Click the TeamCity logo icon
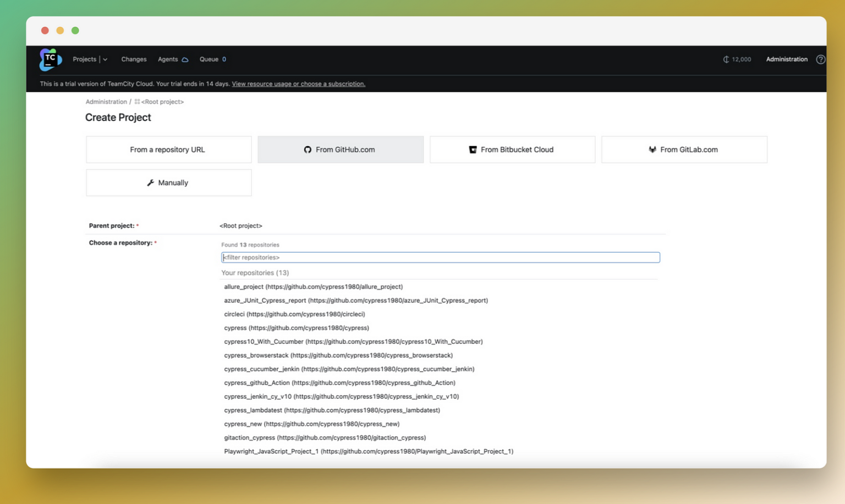Image resolution: width=845 pixels, height=504 pixels. [50, 59]
